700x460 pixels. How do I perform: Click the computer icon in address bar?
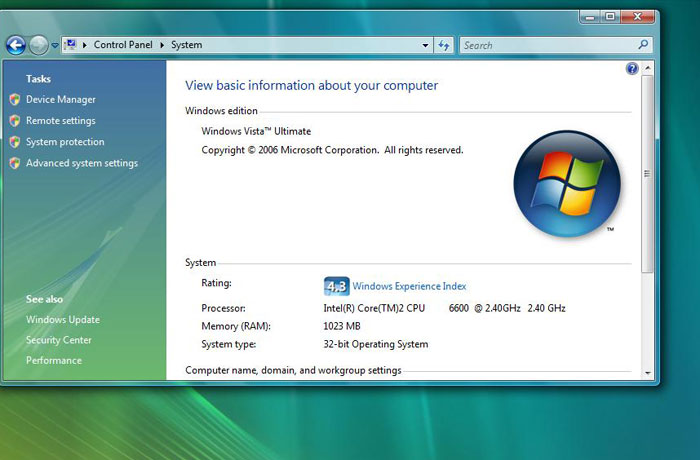[x=71, y=45]
